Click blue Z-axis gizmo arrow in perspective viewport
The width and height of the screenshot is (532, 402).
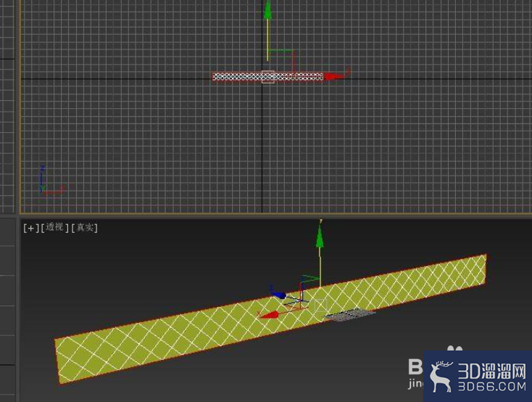[x=279, y=295]
